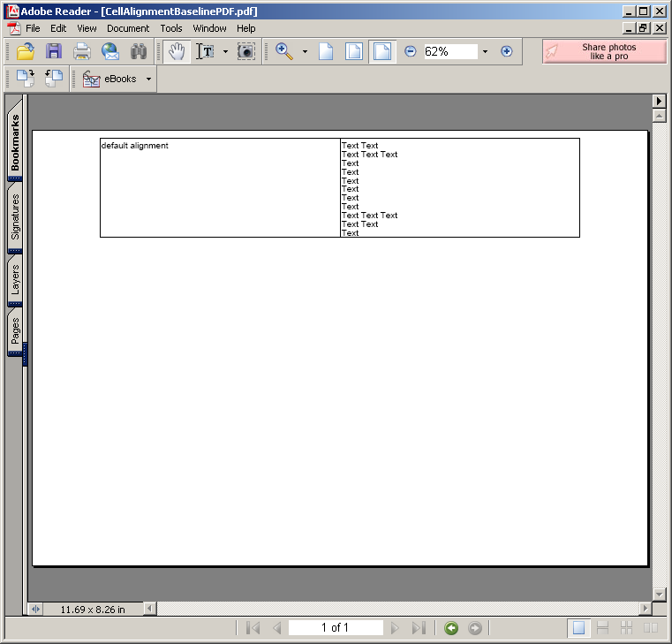
Task: Switch to Facing pages layout
Action: [651, 628]
